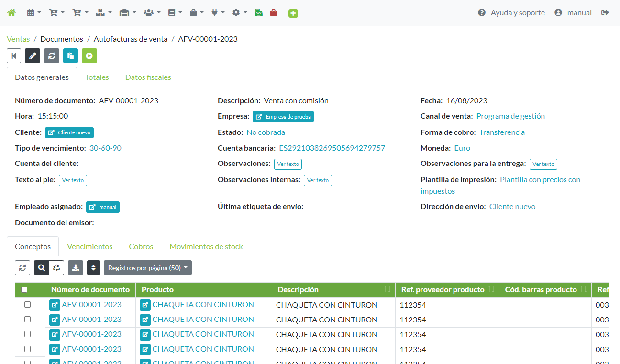Check the third row checkbox

point(27,334)
